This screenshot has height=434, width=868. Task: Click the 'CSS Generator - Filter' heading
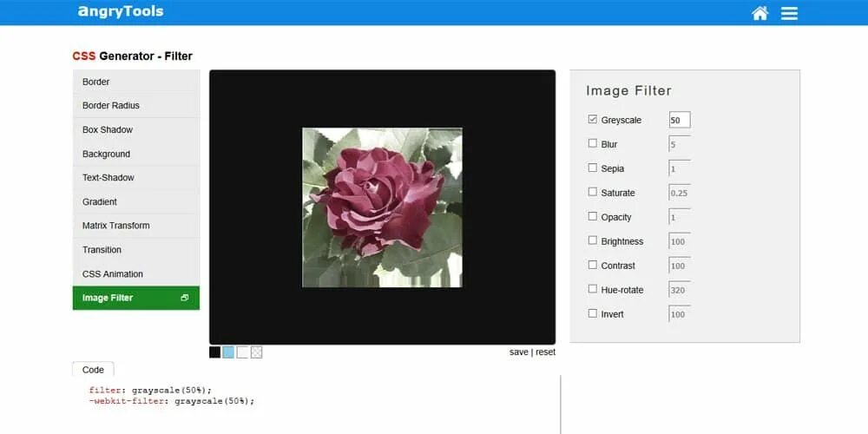(x=132, y=56)
